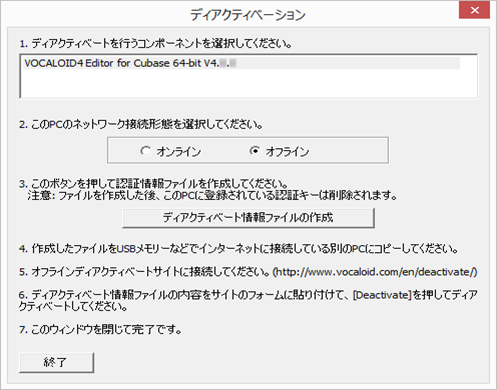The image size is (497, 390).
Task: Click step 6 [Deactivate] paste instruction
Action: click(x=248, y=300)
